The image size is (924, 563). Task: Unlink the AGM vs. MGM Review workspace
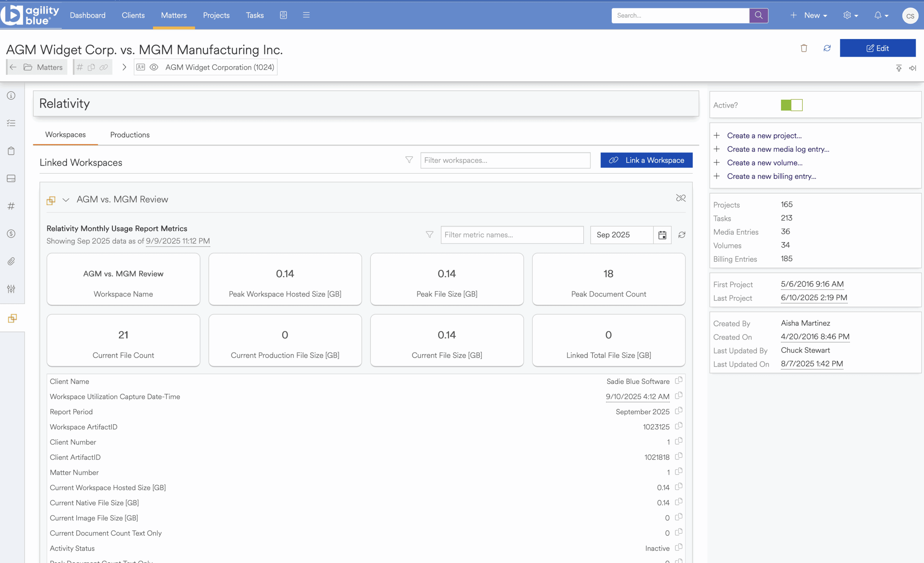point(681,198)
